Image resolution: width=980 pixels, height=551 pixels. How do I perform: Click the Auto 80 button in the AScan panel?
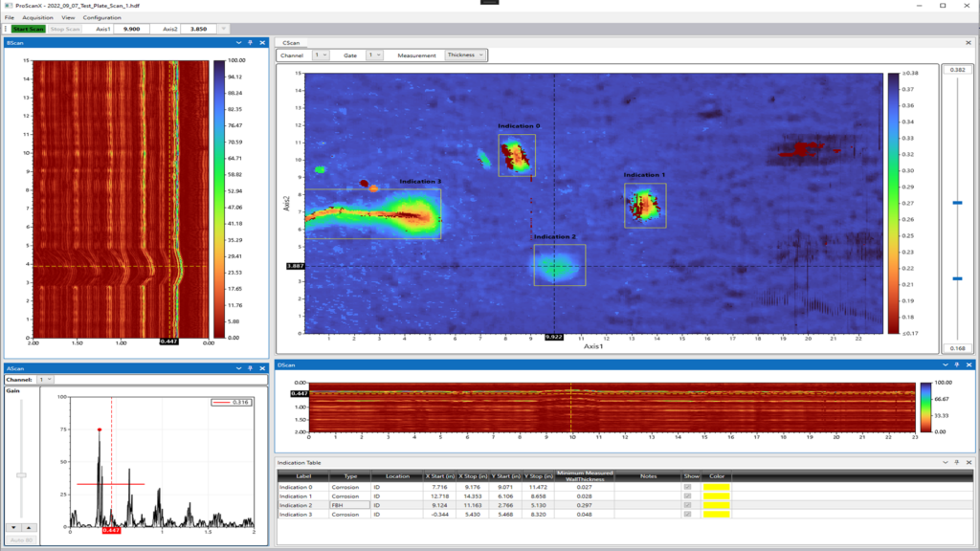coord(21,540)
